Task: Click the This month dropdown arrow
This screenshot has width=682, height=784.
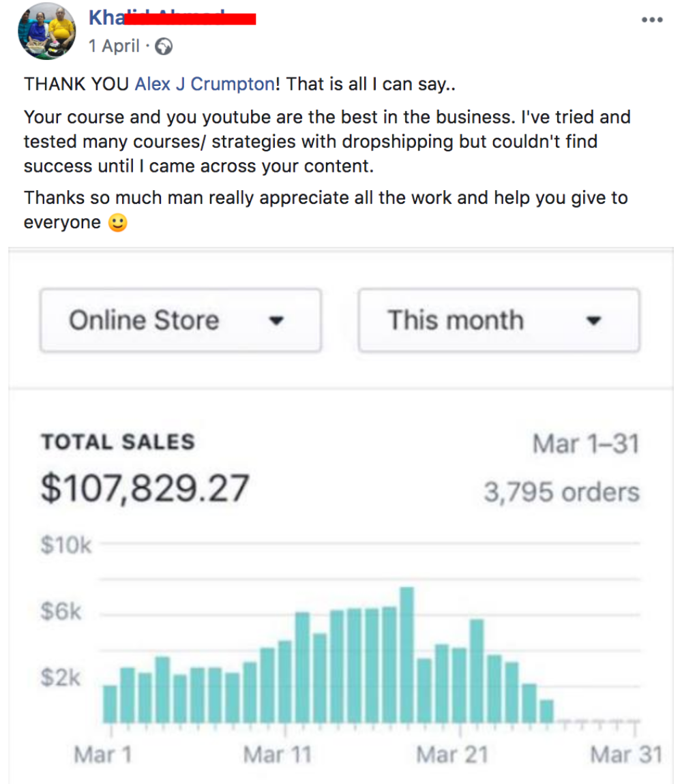Action: [593, 320]
